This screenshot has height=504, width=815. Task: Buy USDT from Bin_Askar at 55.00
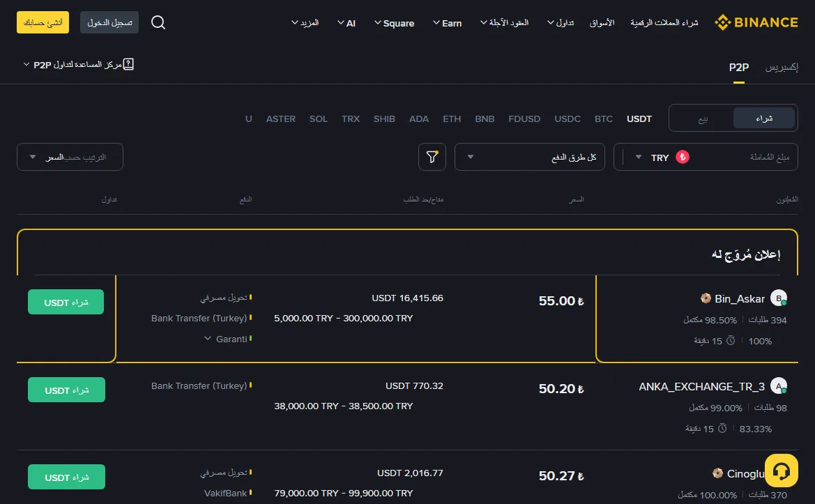point(66,302)
